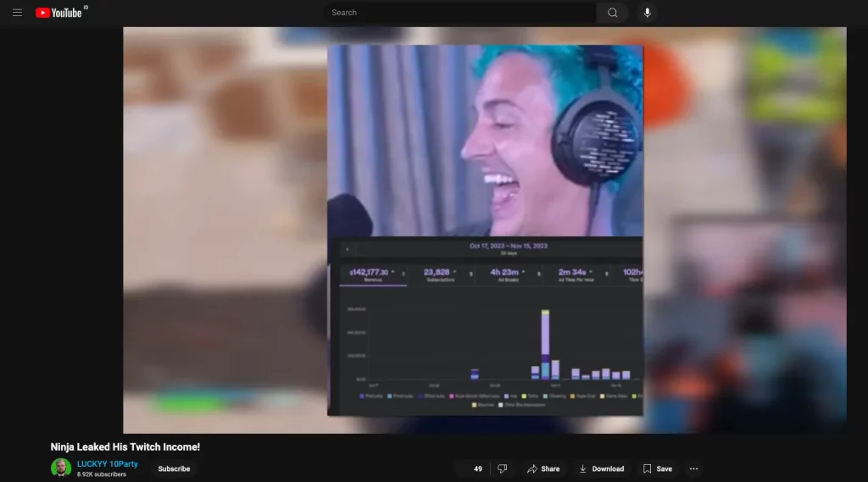
Task: Open LUCKYY 10Party channel name link
Action: [x=108, y=463]
